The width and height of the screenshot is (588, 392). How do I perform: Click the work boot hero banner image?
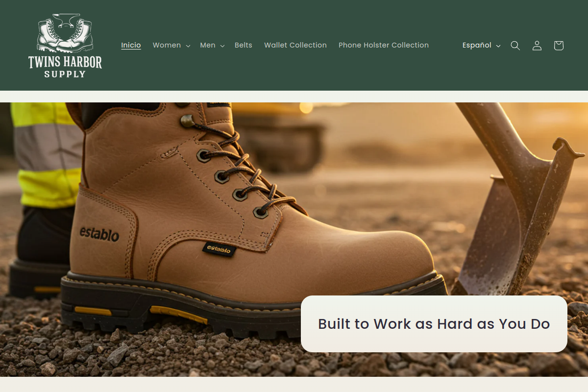pos(294,240)
